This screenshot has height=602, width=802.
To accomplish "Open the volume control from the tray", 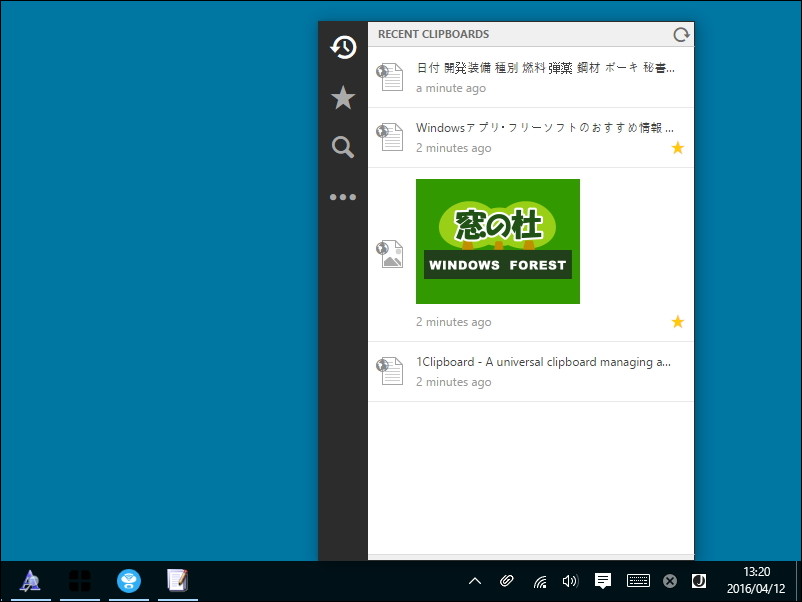I will pyautogui.click(x=570, y=580).
